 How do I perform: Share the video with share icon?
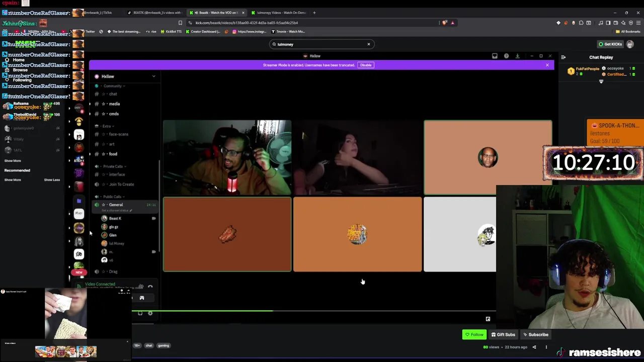(534, 347)
